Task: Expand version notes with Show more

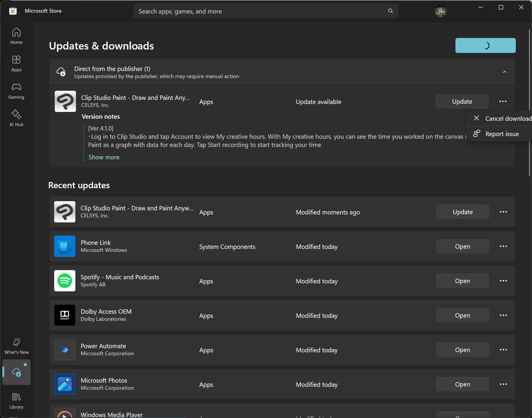Action: [104, 157]
